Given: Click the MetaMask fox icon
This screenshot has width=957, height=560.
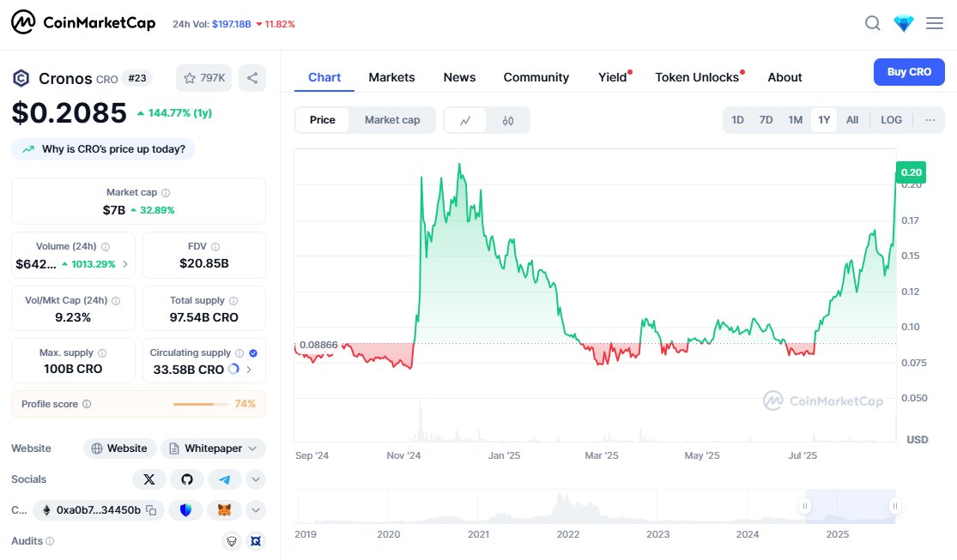Looking at the screenshot, I should pyautogui.click(x=225, y=510).
